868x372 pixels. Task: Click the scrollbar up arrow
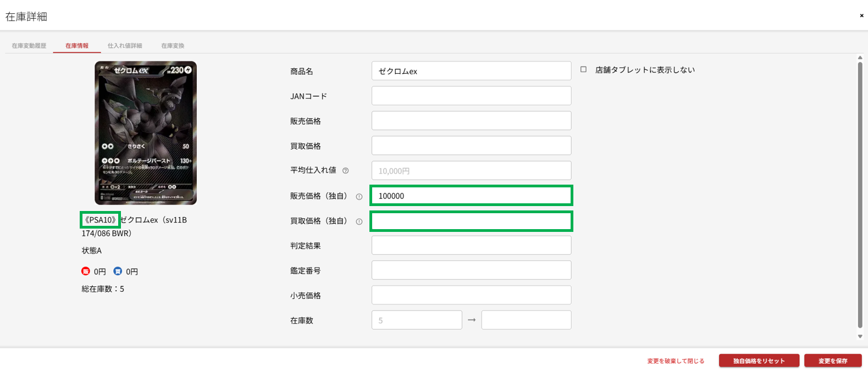click(860, 57)
